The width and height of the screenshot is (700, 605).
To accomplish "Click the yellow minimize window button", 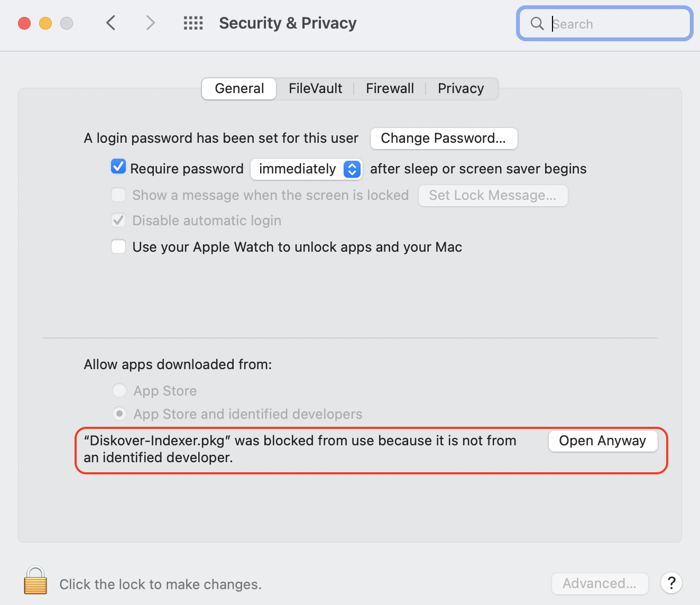I will coord(45,23).
